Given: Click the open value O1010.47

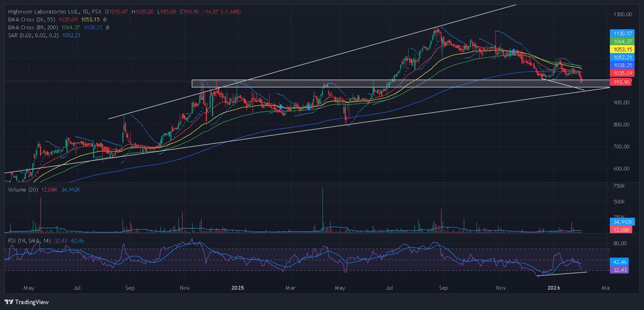Looking at the screenshot, I should click(x=117, y=11).
